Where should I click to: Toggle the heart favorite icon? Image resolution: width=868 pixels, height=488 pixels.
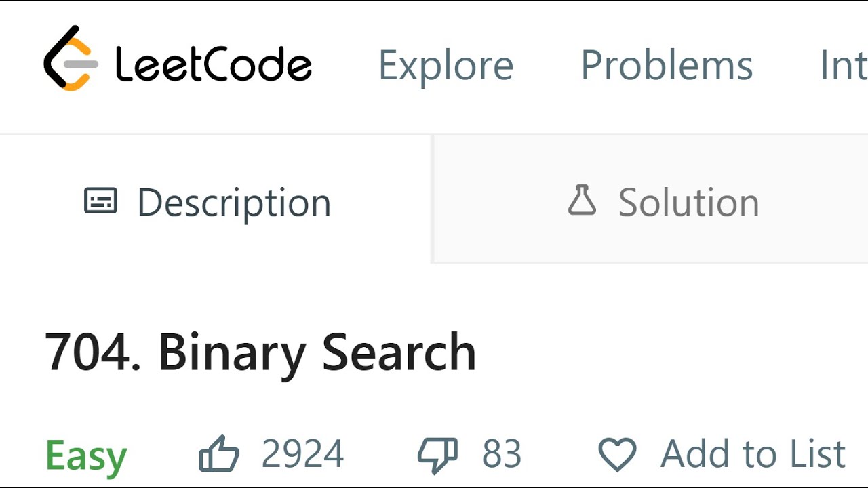[x=617, y=454]
